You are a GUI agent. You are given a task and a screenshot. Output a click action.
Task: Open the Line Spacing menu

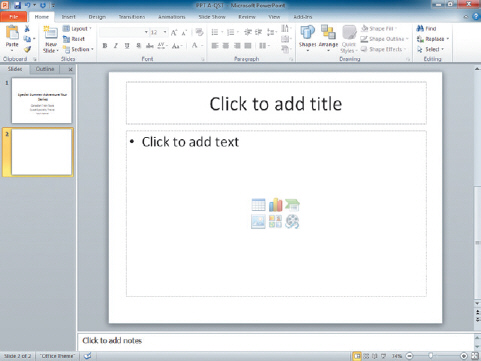pyautogui.click(x=271, y=32)
